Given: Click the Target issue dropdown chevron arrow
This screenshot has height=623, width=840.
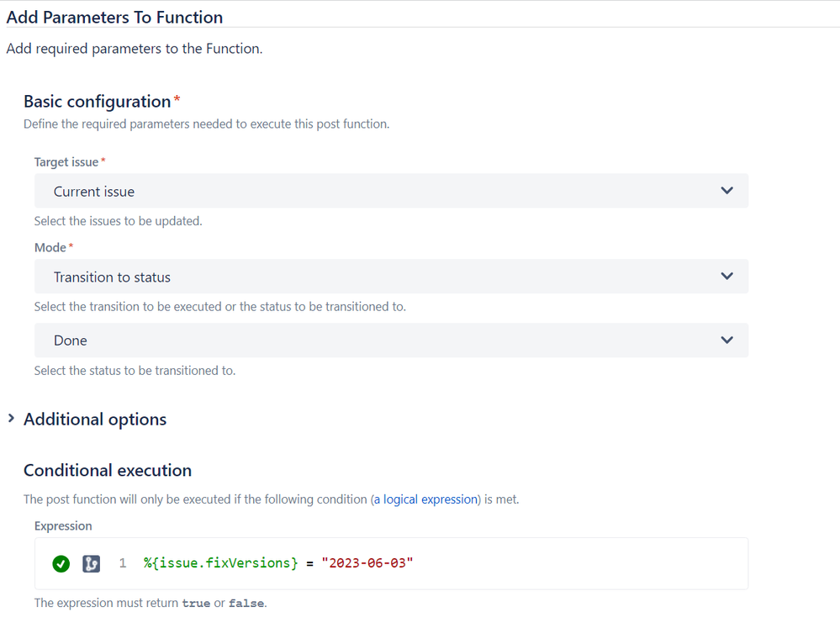Looking at the screenshot, I should tap(727, 191).
